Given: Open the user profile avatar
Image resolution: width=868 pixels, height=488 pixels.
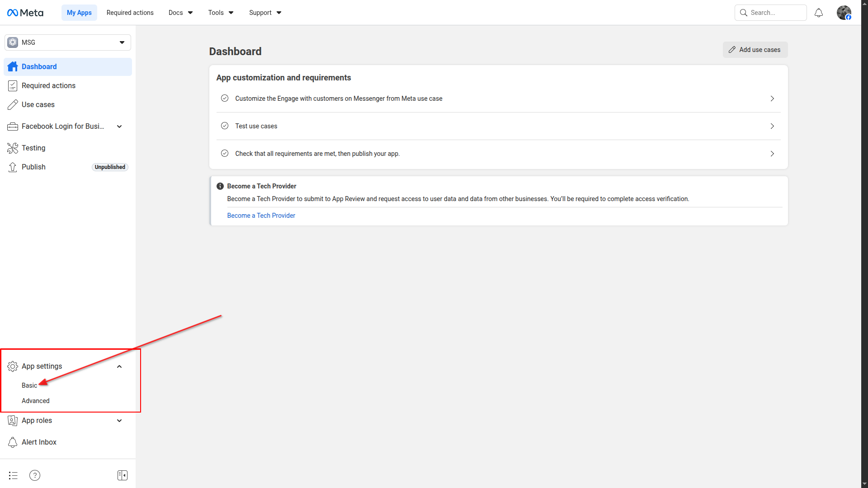Looking at the screenshot, I should [844, 13].
